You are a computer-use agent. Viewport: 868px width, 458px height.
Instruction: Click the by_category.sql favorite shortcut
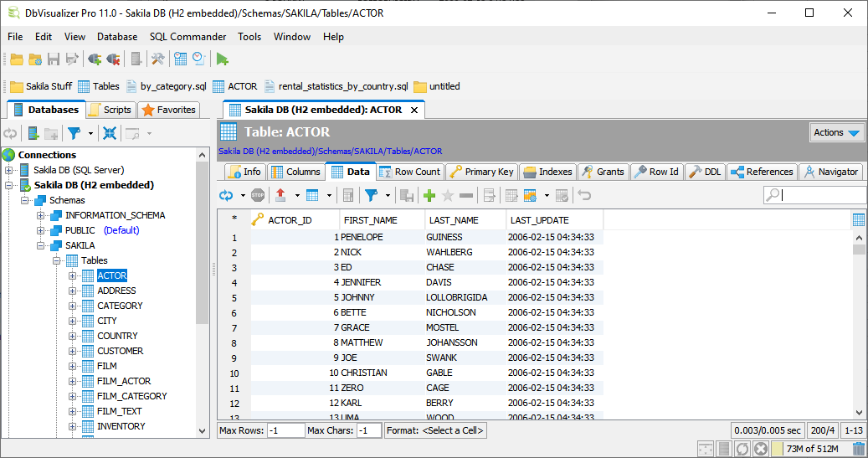[166, 86]
